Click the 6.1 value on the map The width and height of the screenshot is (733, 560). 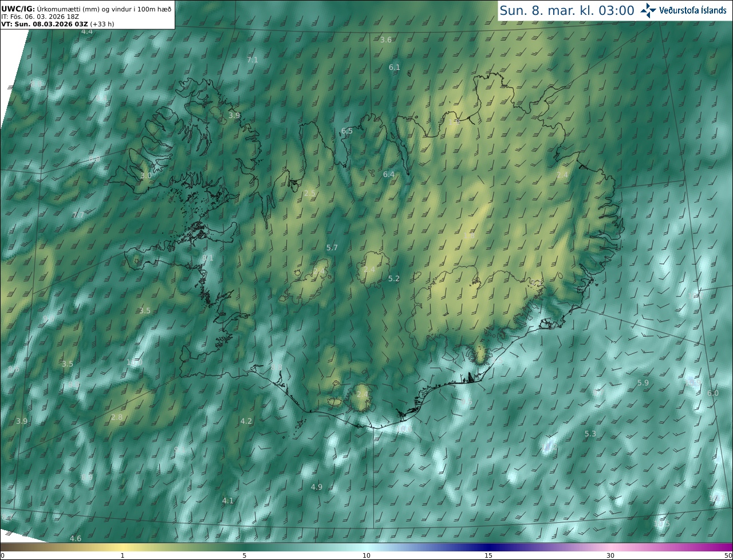[x=395, y=67]
